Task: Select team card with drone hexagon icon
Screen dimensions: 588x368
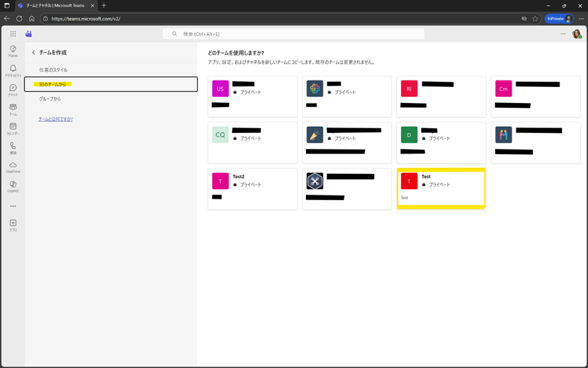Action: point(347,189)
